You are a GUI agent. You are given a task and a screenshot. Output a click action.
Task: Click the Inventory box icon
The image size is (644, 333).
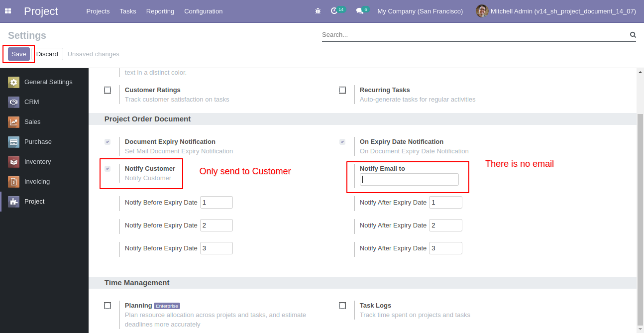tap(14, 162)
